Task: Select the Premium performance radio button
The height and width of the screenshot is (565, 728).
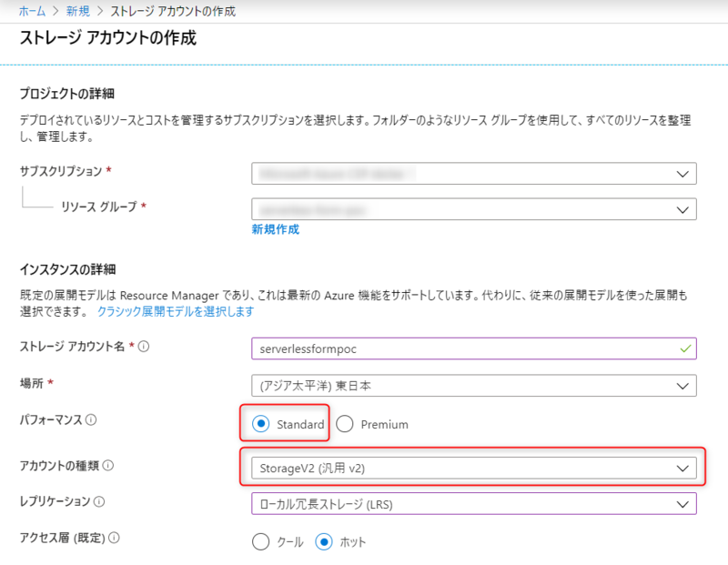Action: [344, 424]
